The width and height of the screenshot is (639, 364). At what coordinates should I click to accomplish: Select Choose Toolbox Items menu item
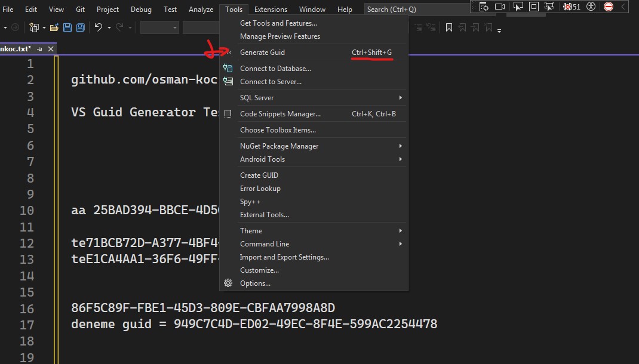[314, 130]
